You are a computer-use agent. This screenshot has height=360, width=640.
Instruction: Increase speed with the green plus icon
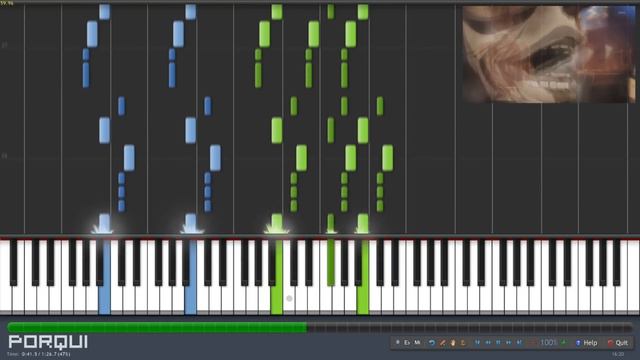564,342
